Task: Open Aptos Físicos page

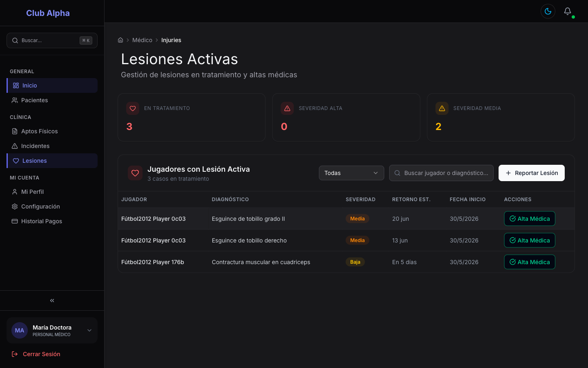Action: pyautogui.click(x=52, y=131)
